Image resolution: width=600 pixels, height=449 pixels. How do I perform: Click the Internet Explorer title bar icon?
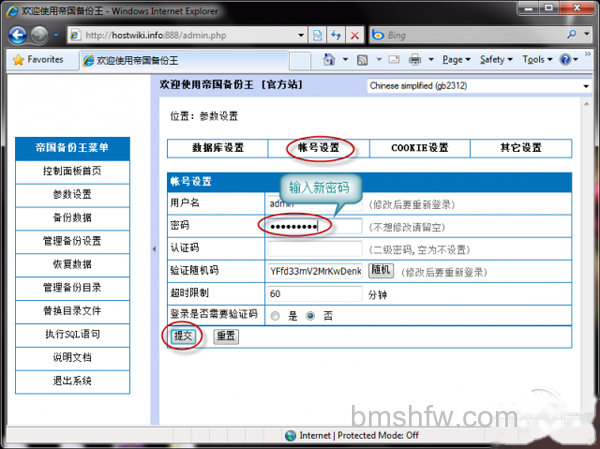[12, 11]
